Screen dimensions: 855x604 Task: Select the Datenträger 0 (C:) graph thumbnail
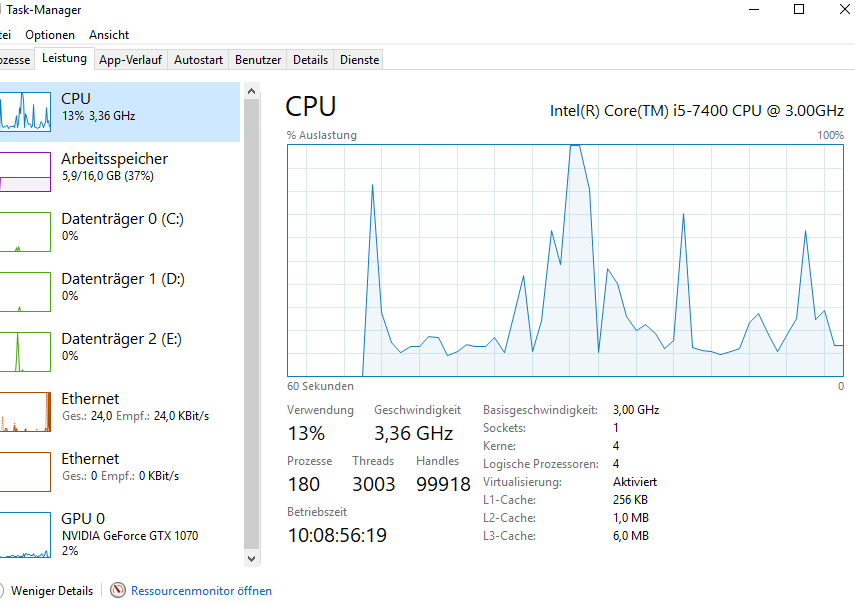coord(25,232)
